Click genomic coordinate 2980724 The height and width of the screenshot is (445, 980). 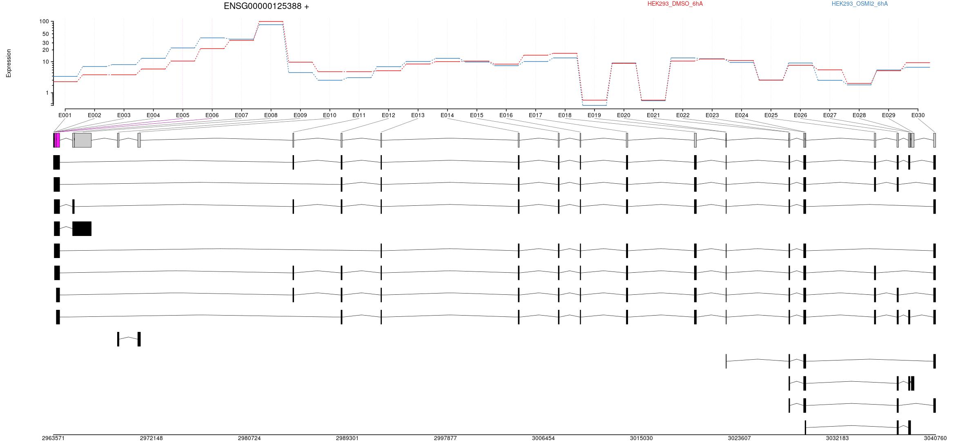click(x=249, y=438)
